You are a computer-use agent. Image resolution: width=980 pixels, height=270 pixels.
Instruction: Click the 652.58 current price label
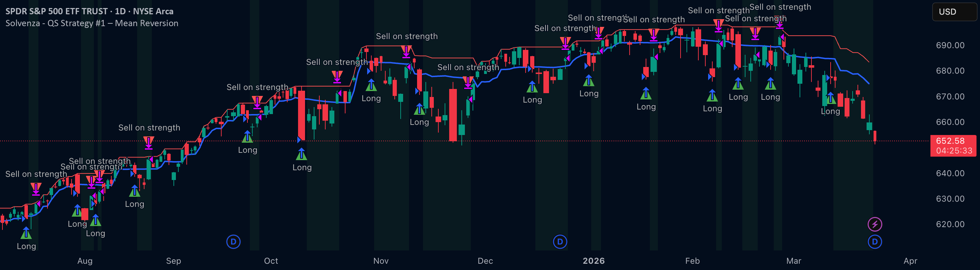pos(950,141)
